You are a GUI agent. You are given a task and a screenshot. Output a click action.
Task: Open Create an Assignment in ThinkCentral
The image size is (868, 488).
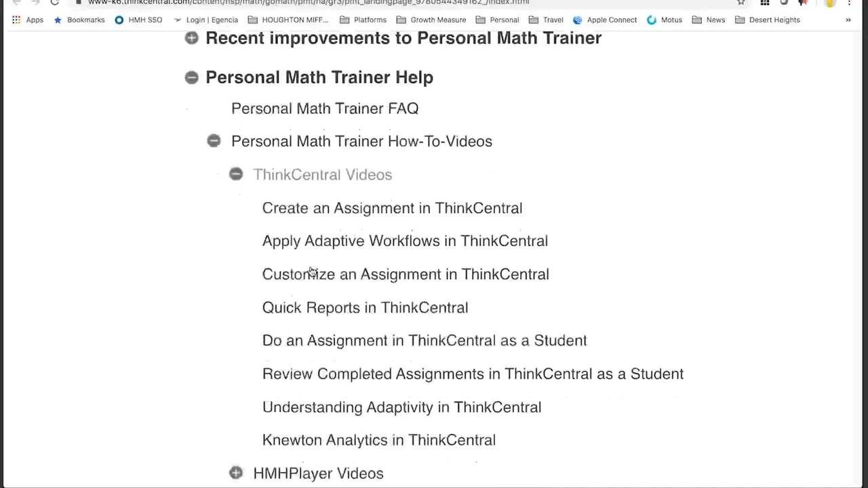[x=392, y=208]
